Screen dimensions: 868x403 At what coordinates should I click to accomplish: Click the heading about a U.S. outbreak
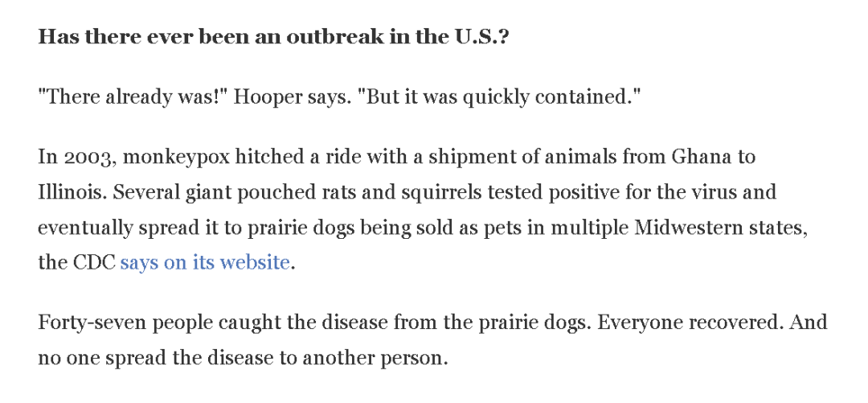tap(273, 38)
